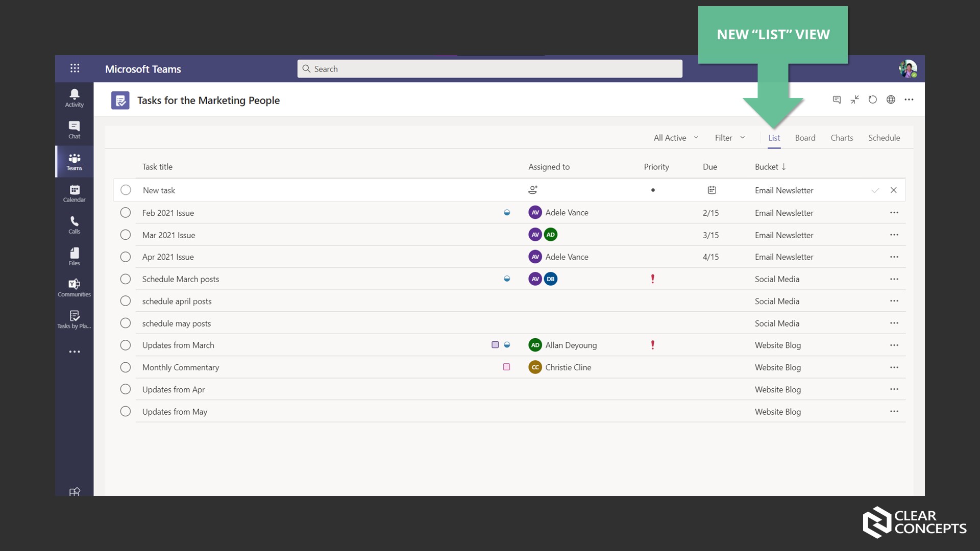Image resolution: width=980 pixels, height=551 pixels.
Task: Show more apps ellipsis in sidebar
Action: coord(75,352)
